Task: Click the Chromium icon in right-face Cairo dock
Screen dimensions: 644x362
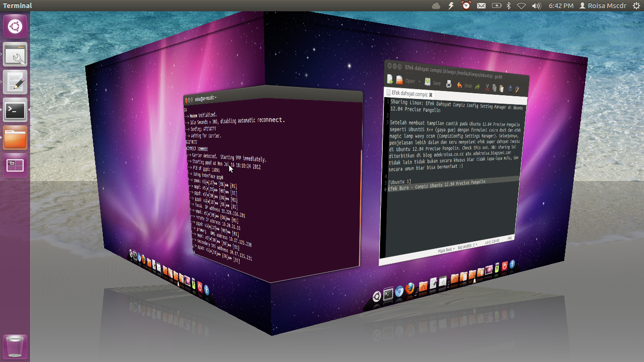Action: point(399,291)
